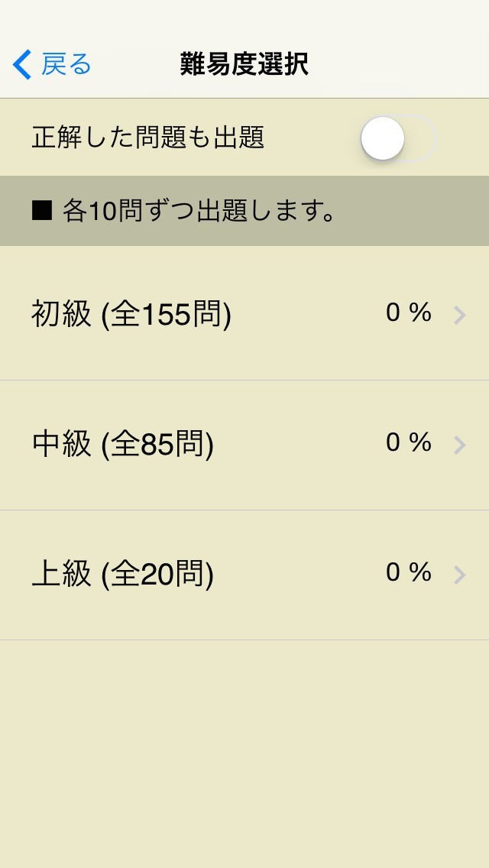Toggle the 正解した問題も出題 switch

pos(397,138)
